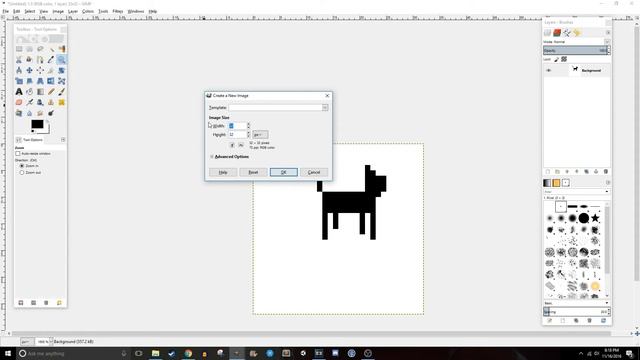Select the Pencil tool
The width and height of the screenshot is (640, 360).
pyautogui.click(x=51, y=91)
